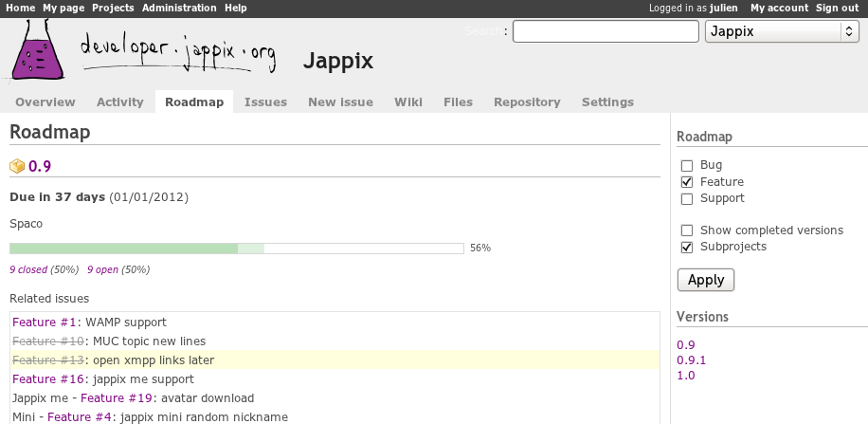Click the 'Spaco' version description text
This screenshot has height=424, width=868.
[x=26, y=224]
